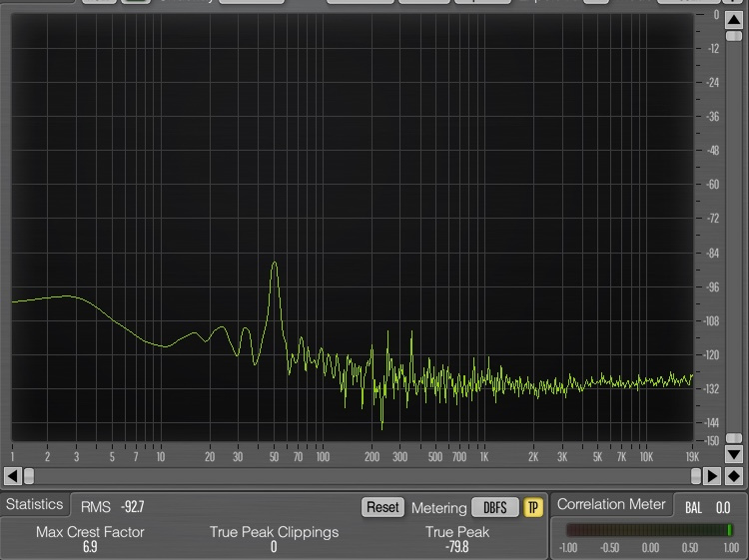Switch metering mode with DBFS button
The height and width of the screenshot is (560, 749).
click(494, 507)
